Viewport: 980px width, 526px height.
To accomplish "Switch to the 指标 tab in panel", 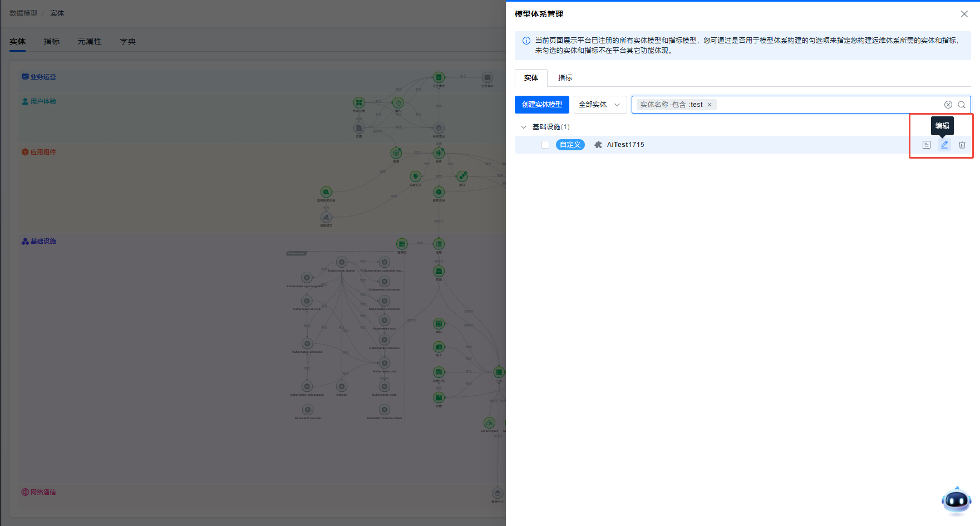I will point(565,78).
